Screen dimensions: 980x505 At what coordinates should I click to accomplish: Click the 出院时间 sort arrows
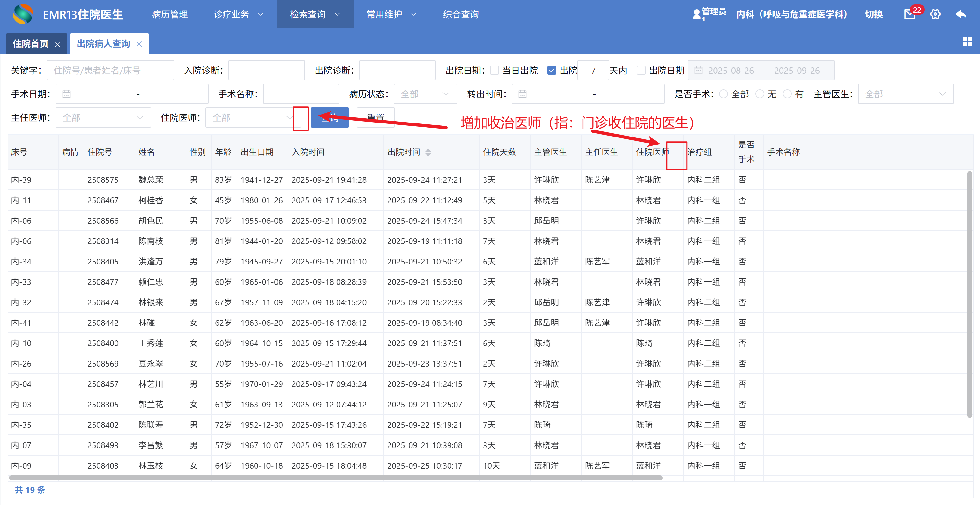(x=428, y=152)
